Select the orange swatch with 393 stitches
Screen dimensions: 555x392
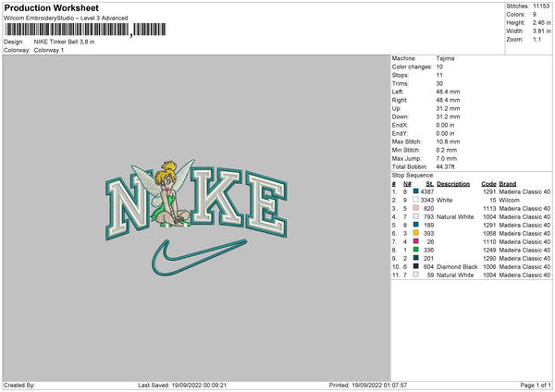click(x=415, y=233)
